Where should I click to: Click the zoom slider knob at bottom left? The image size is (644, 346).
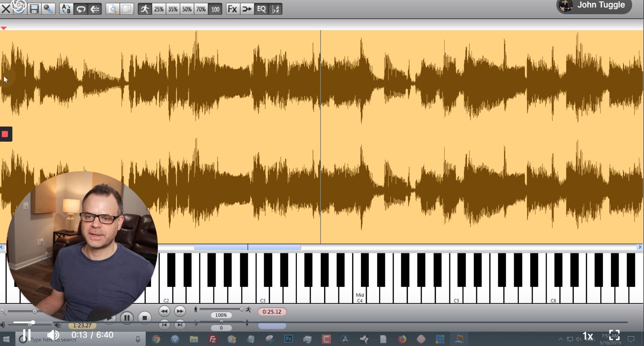click(x=35, y=312)
